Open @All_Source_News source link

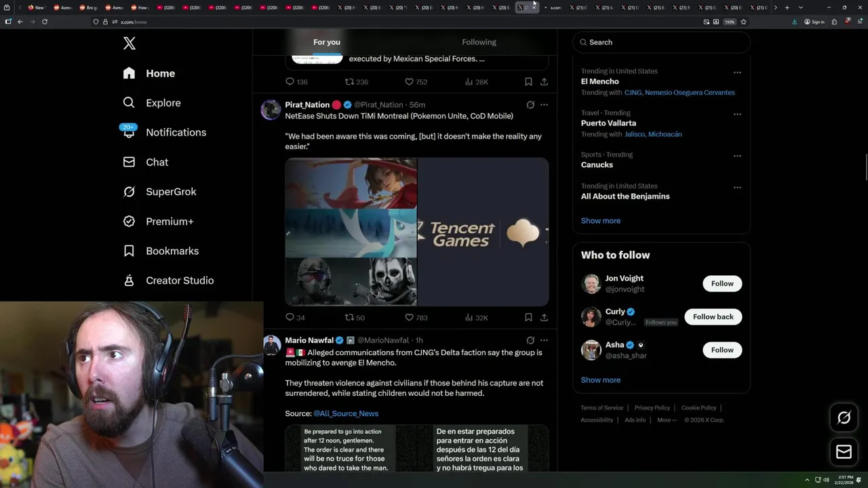click(346, 413)
